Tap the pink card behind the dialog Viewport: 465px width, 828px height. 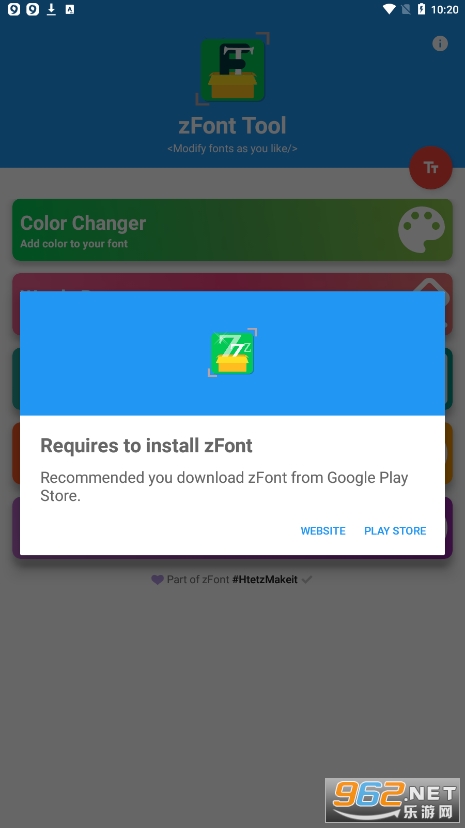232,282
